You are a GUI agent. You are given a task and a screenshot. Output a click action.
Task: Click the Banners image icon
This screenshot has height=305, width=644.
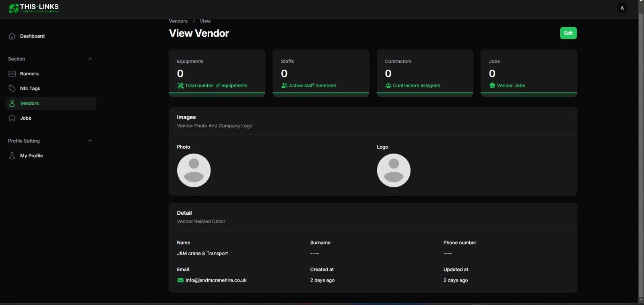pos(12,74)
